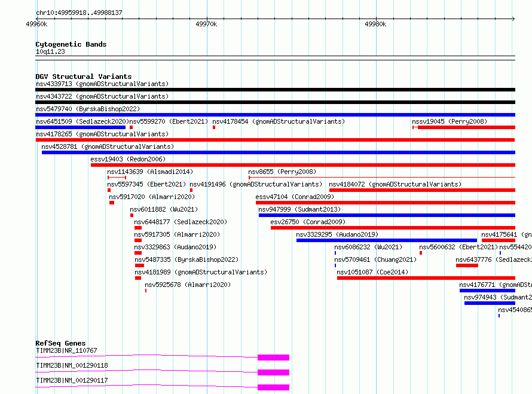The height and width of the screenshot is (394, 532).
Task: Open the nsv5479740 (ByrskaBishop2022) label
Action: (88, 109)
